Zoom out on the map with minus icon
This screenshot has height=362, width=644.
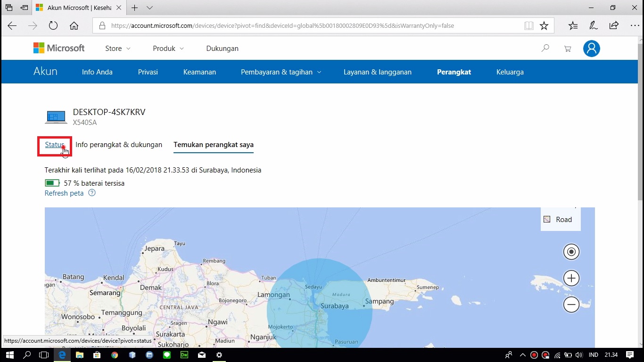(571, 305)
